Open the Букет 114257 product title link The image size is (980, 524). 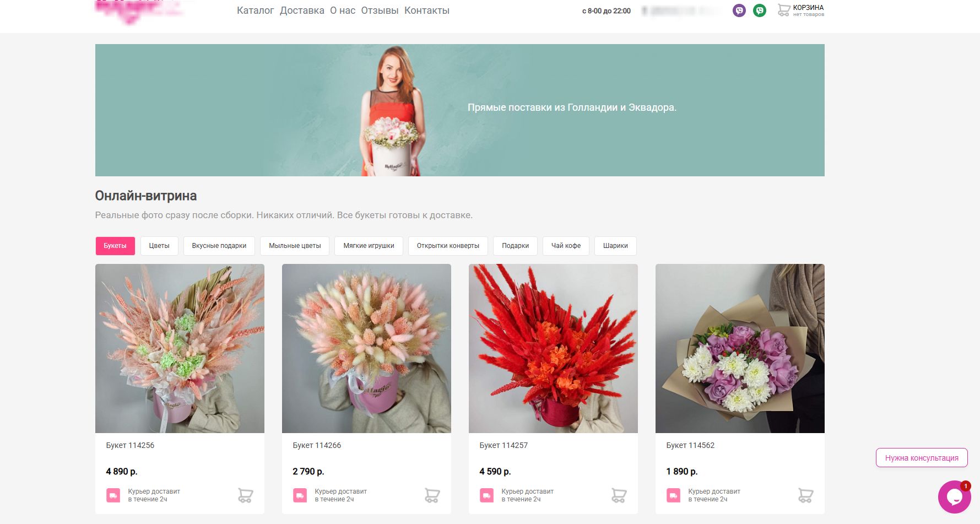click(x=503, y=445)
